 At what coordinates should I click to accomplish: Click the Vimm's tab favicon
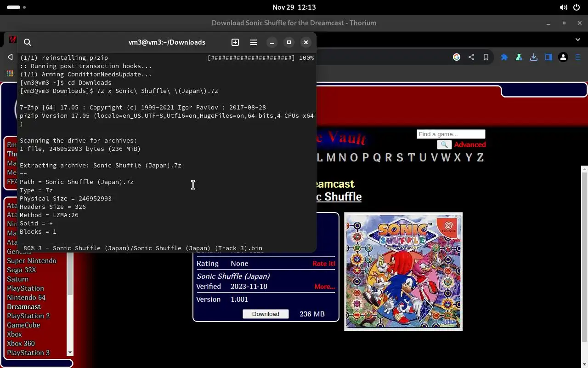(x=13, y=40)
